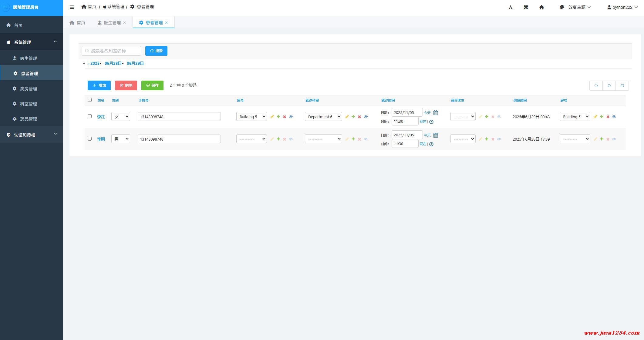Click the clock icon in 李明's row
The image size is (644, 340).
click(x=431, y=144)
